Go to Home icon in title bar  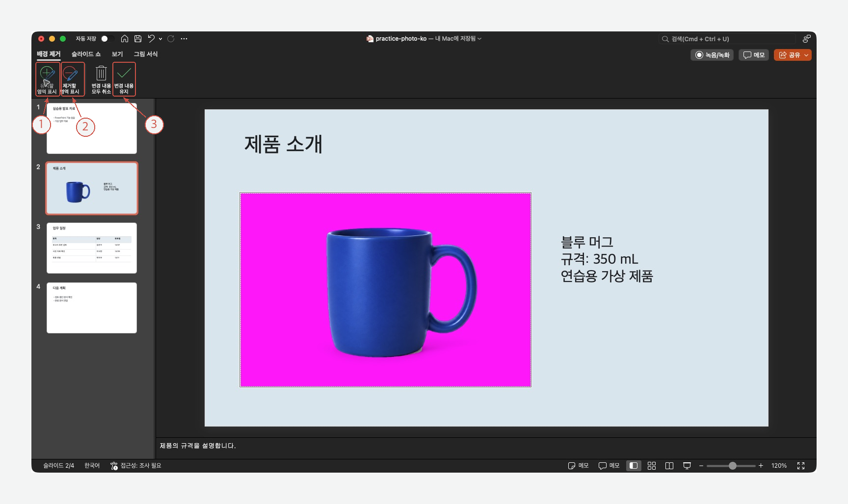click(125, 39)
